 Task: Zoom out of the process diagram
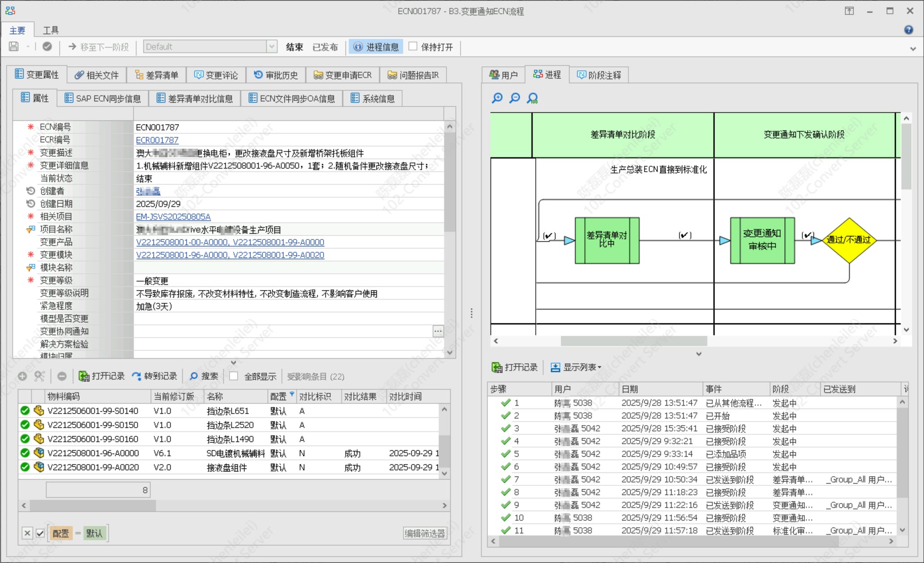click(515, 98)
